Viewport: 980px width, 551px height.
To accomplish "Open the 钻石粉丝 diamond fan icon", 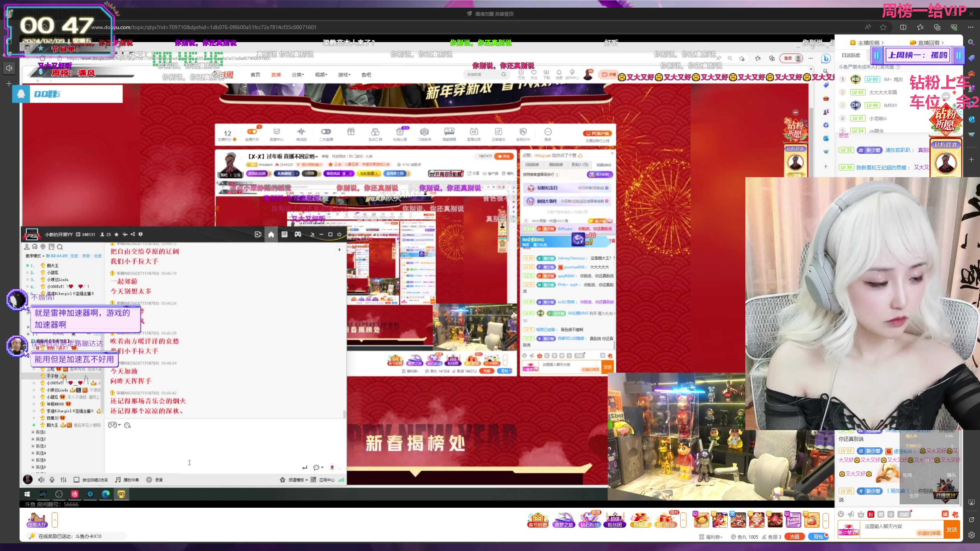I will point(590,520).
